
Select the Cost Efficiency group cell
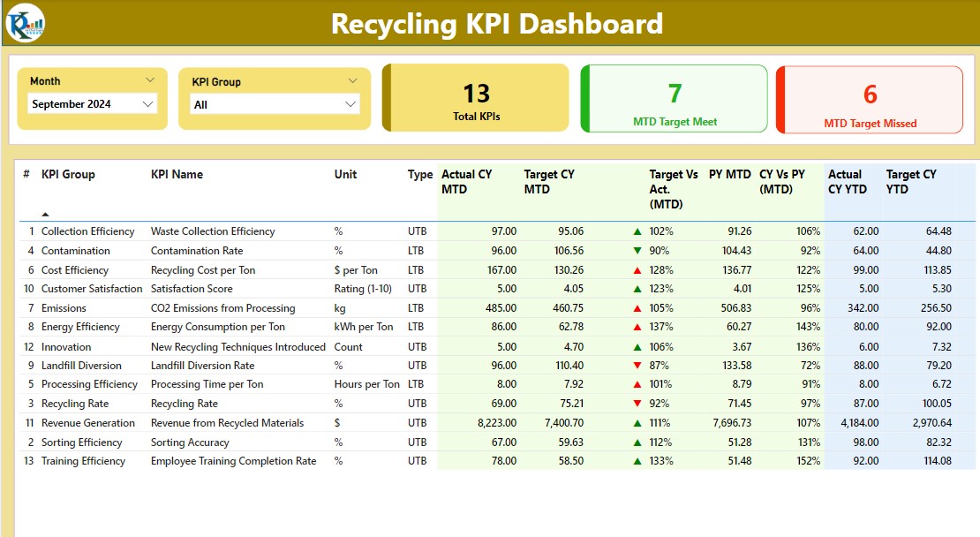(75, 270)
